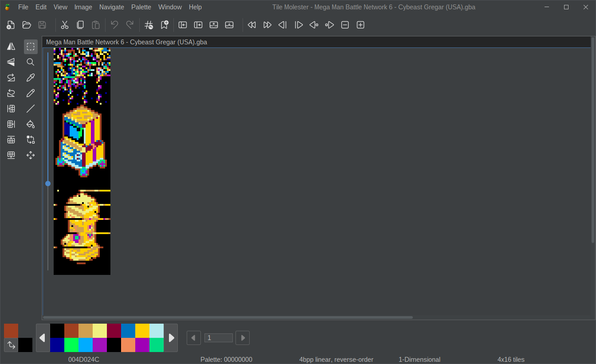Add a bookmark with the bookmark-plus icon
Viewport: 596px width, 364px height.
click(165, 25)
